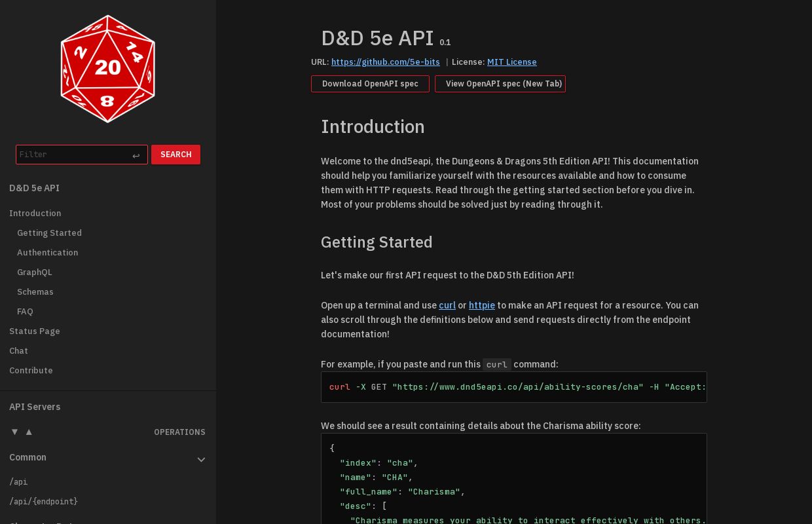Click the D&D 5e API page title
This screenshot has height=524, width=812.
tap(377, 38)
